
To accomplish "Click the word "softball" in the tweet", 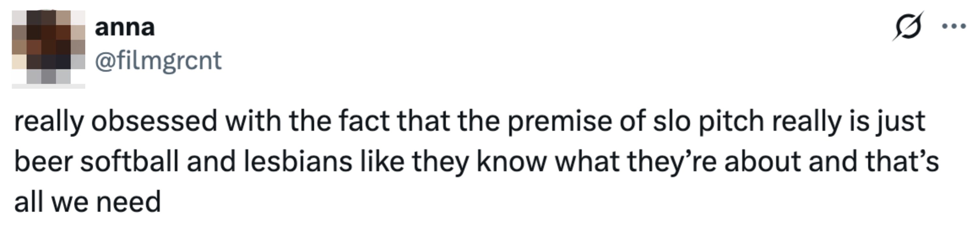I will pos(129,161).
